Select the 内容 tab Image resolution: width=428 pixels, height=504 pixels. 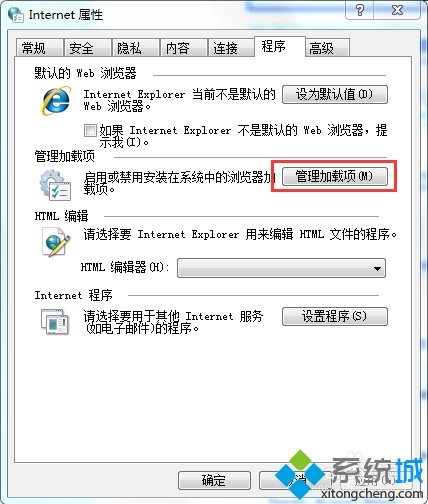(x=183, y=48)
